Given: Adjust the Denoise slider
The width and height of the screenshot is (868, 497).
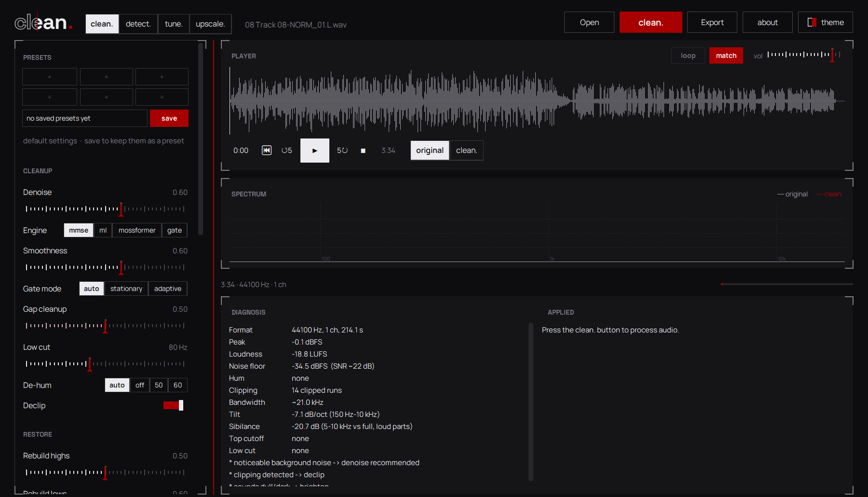Looking at the screenshot, I should click(105, 209).
